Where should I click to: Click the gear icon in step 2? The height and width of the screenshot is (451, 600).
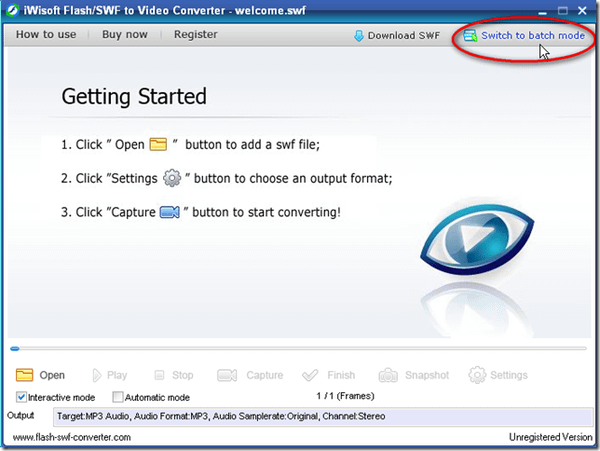point(172,178)
